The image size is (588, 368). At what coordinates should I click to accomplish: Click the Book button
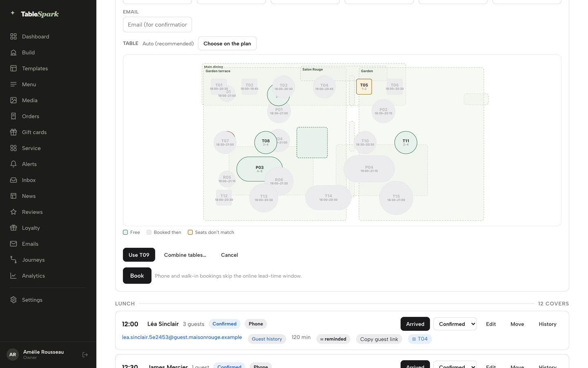point(137,276)
